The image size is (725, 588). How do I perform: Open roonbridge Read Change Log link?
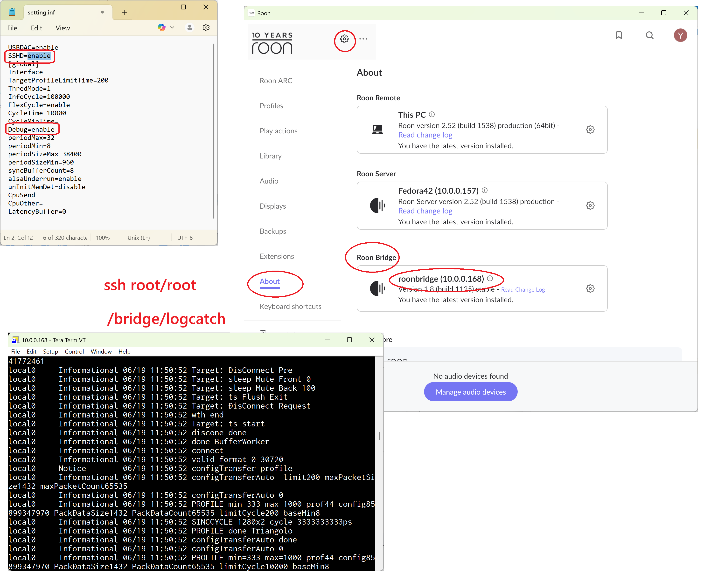click(x=523, y=290)
